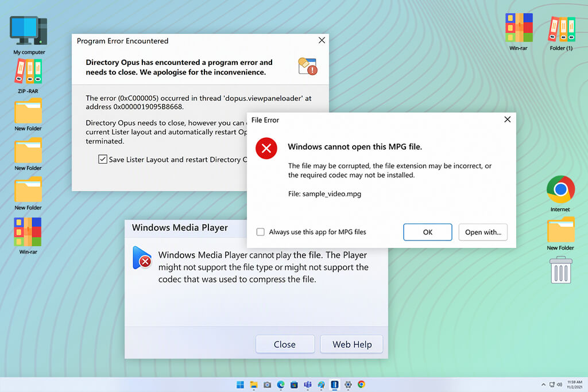Open File Explorer from the taskbar
This screenshot has width=588, height=392.
click(x=254, y=385)
